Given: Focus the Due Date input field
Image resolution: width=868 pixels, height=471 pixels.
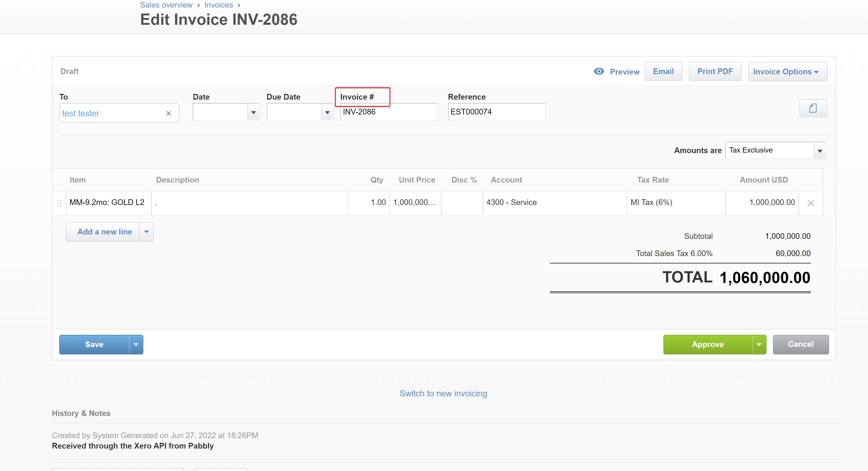Looking at the screenshot, I should [294, 112].
